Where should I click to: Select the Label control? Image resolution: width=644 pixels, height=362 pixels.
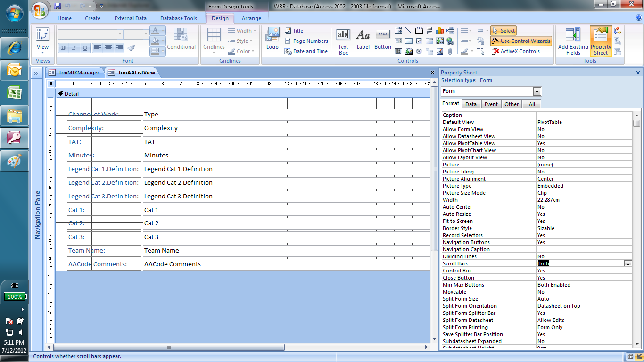click(363, 41)
